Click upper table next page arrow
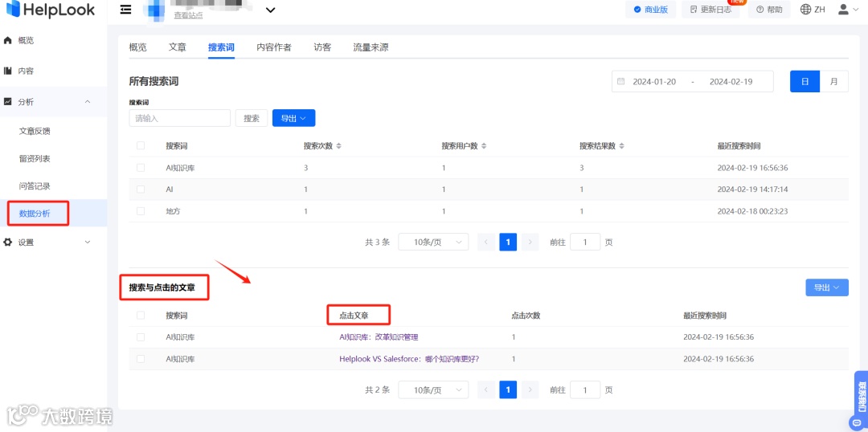The height and width of the screenshot is (432, 868). (530, 242)
